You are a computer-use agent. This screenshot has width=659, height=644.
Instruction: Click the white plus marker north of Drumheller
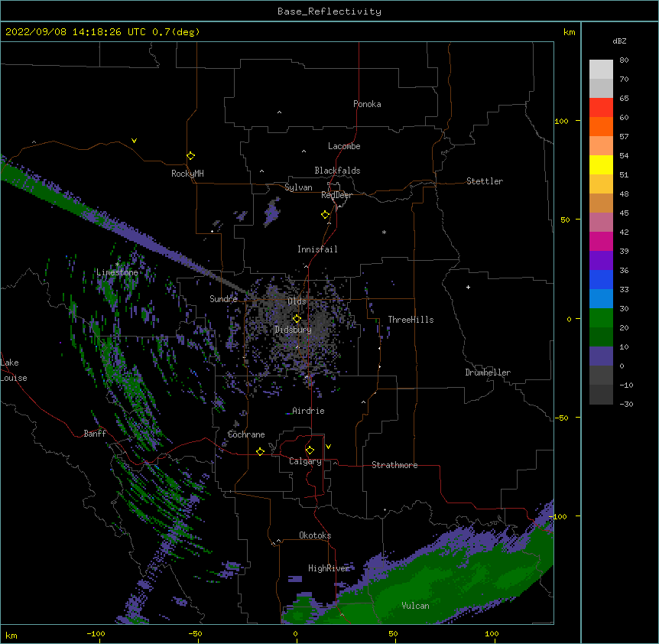click(468, 287)
